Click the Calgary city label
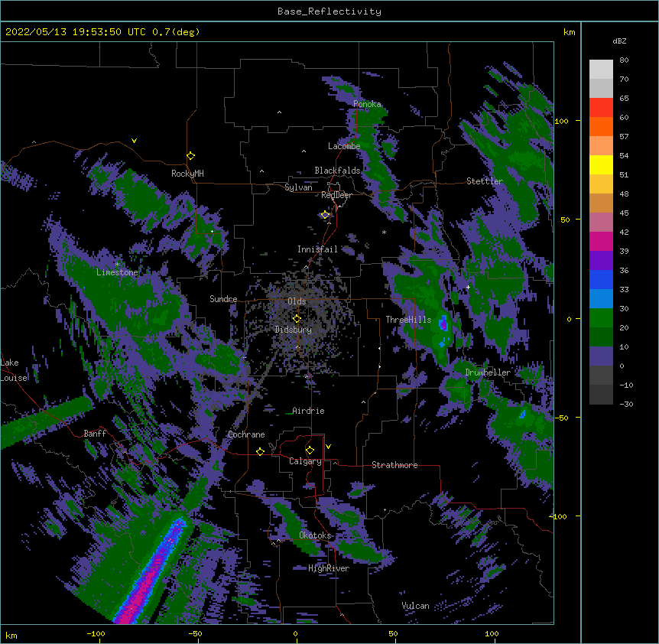The width and height of the screenshot is (659, 644). point(305,461)
